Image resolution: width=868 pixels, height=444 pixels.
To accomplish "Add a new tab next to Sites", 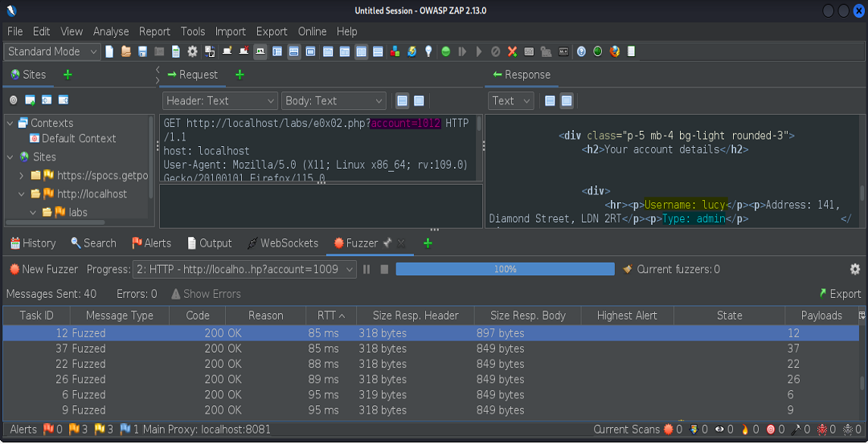I will (68, 75).
